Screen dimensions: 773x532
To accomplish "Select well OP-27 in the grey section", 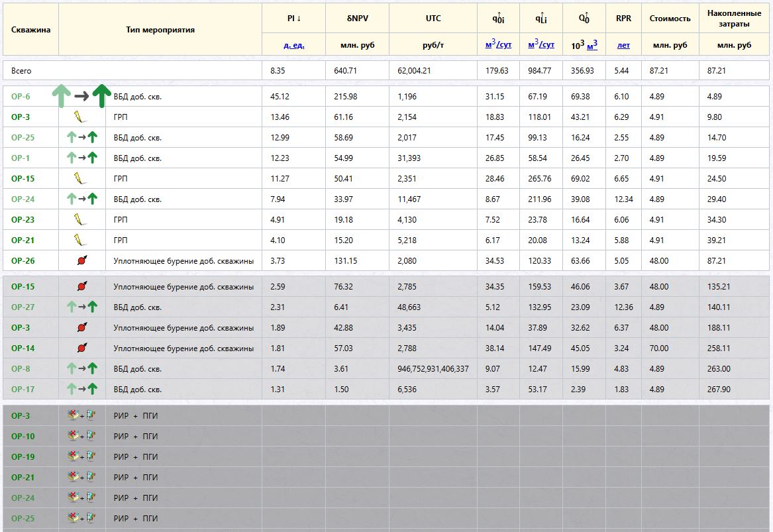I will coord(23,307).
